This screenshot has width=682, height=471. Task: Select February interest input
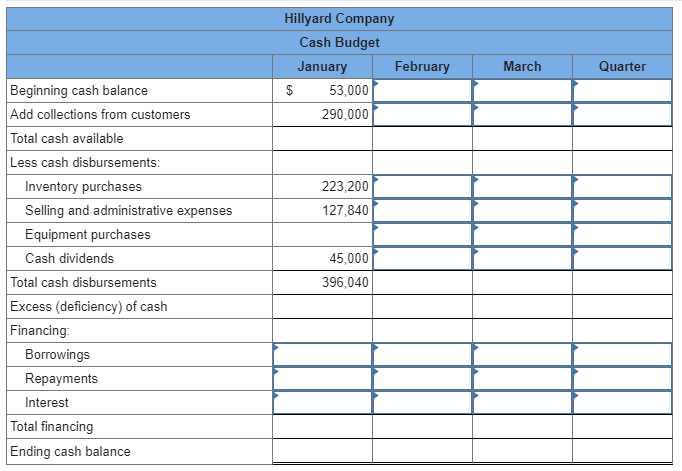click(x=422, y=402)
